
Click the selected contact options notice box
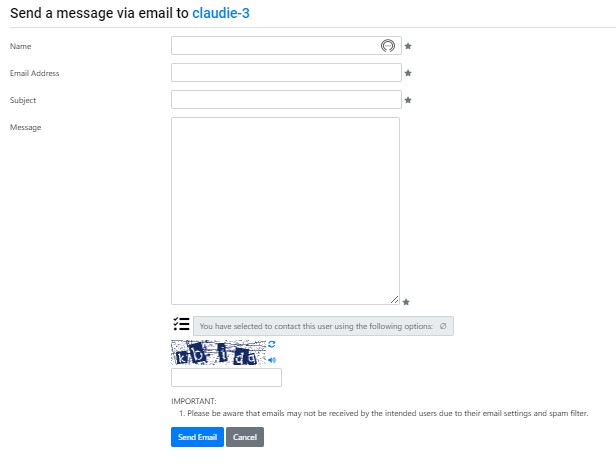tap(323, 326)
